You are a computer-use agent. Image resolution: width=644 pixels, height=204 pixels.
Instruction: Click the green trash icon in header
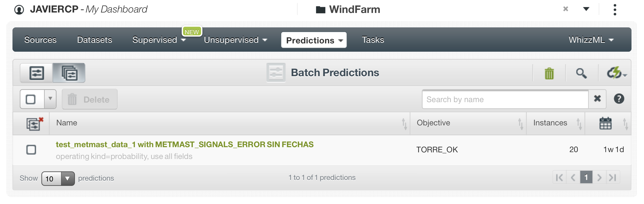point(549,74)
